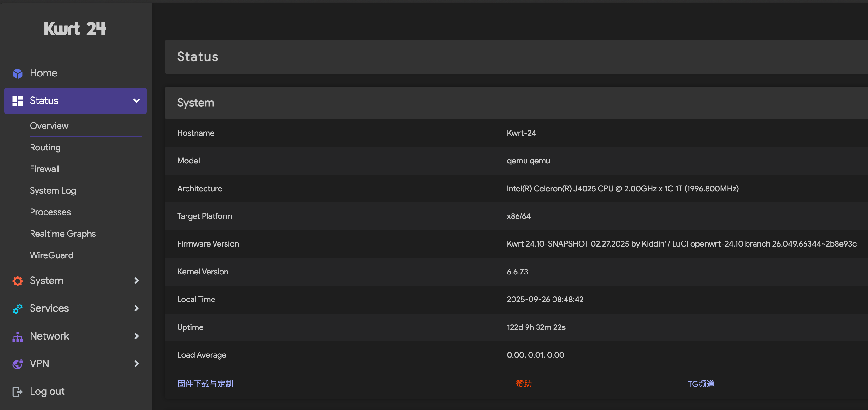
Task: Collapse the Status menu chevron
Action: tap(137, 101)
